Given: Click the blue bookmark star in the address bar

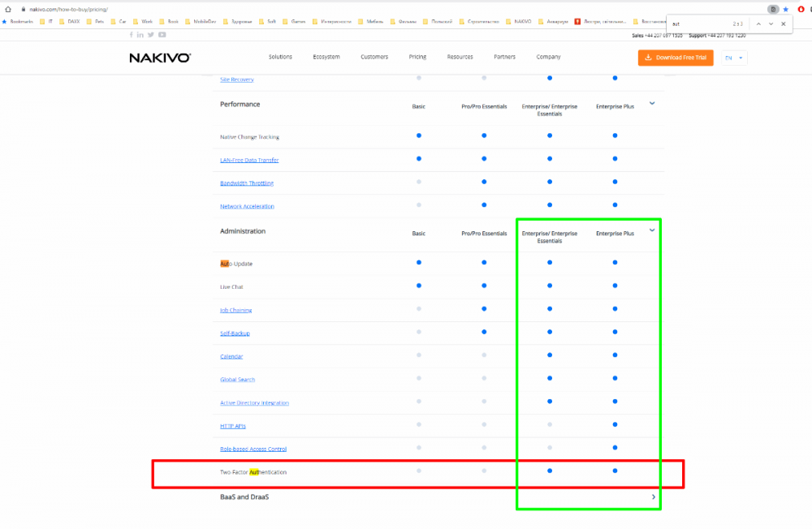Looking at the screenshot, I should click(x=785, y=9).
